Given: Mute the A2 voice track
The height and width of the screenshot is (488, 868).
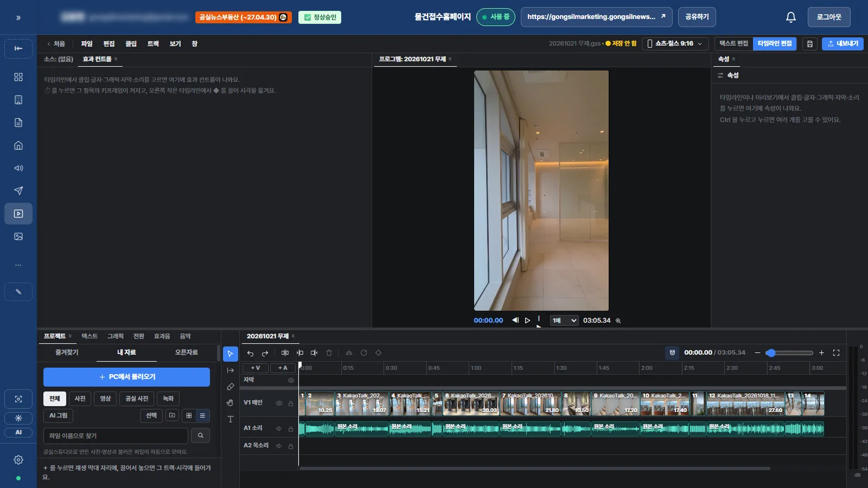Looking at the screenshot, I should point(279,446).
